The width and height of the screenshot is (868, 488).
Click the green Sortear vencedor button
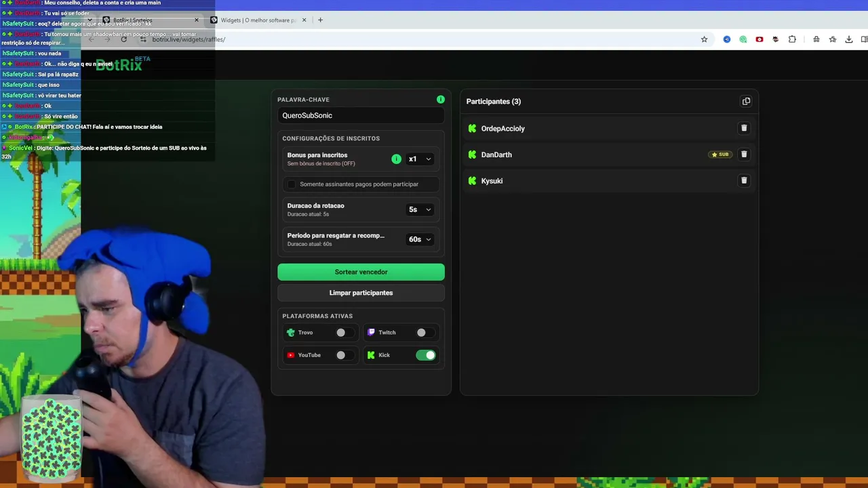click(361, 272)
